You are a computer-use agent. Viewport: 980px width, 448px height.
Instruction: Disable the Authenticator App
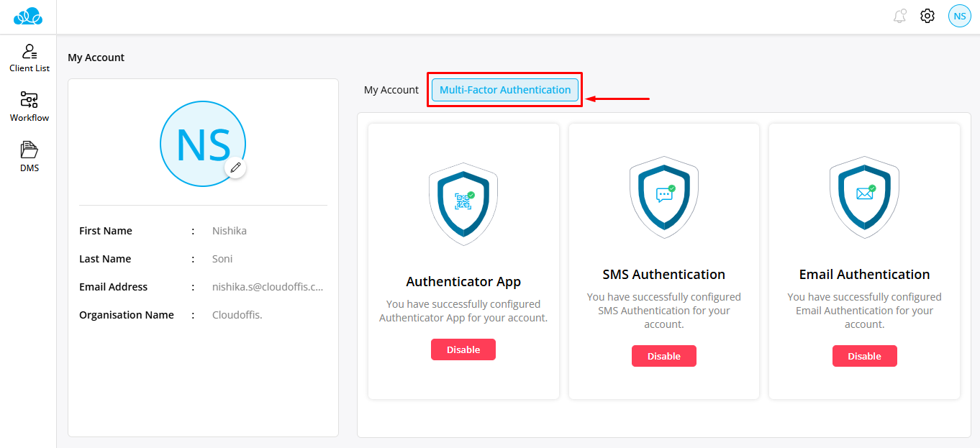point(463,349)
